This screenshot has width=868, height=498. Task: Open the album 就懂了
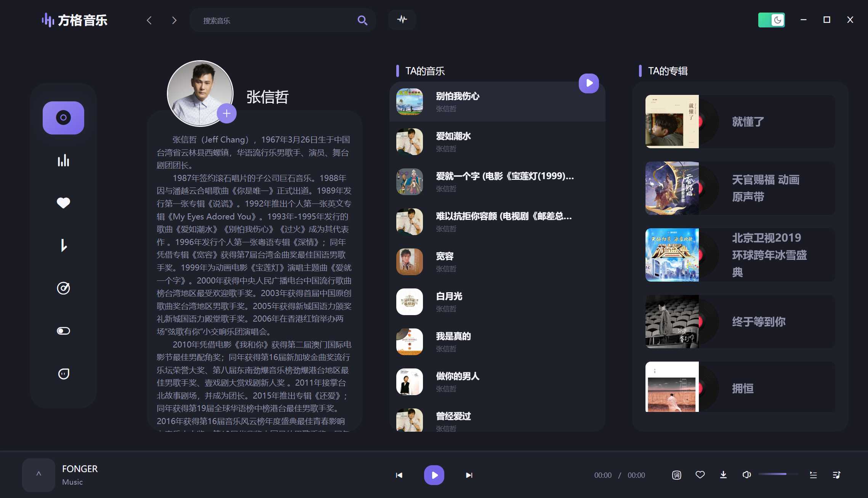[x=740, y=122]
